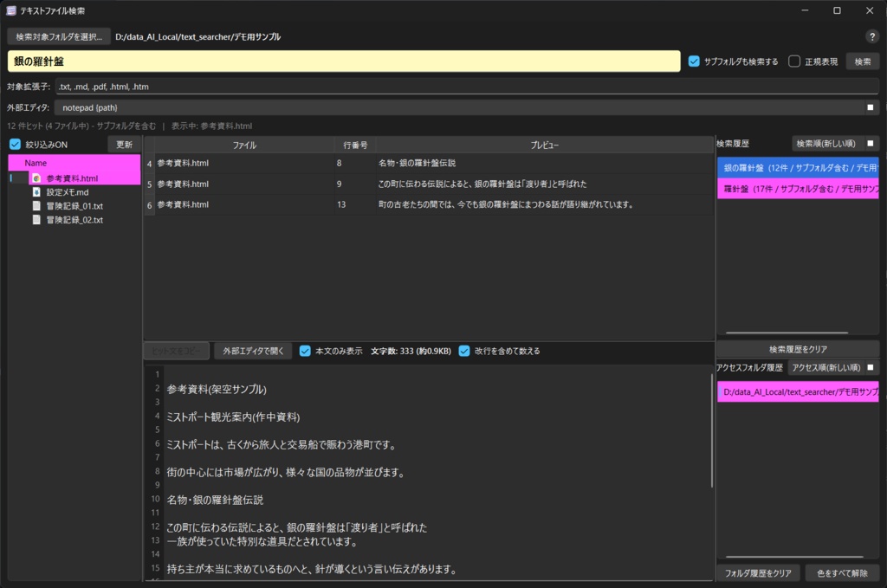Select 冒険記録_01.txt in the file tree
The height and width of the screenshot is (588, 887).
(74, 206)
